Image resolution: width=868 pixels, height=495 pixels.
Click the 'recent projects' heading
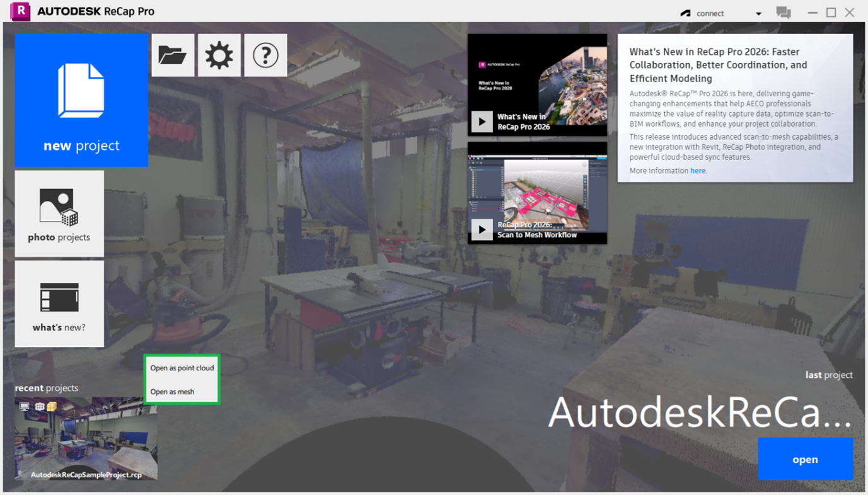coord(47,388)
